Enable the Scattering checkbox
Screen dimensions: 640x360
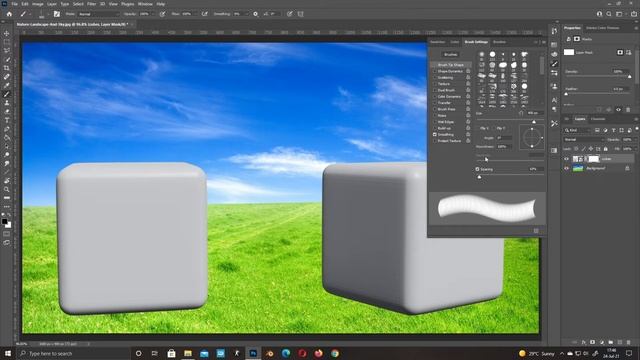(435, 78)
